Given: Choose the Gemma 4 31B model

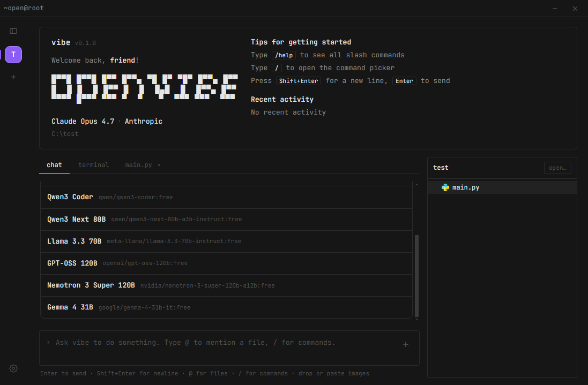Looking at the screenshot, I should pos(227,307).
